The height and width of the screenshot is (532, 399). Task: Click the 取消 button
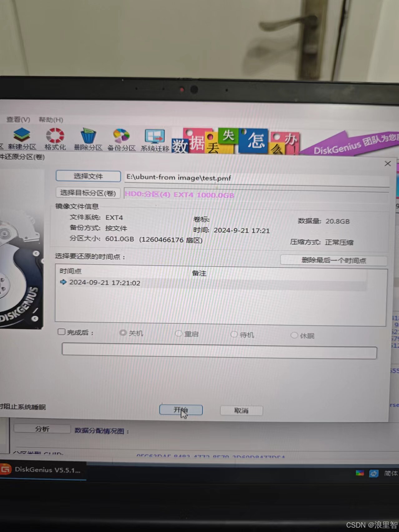(x=241, y=411)
